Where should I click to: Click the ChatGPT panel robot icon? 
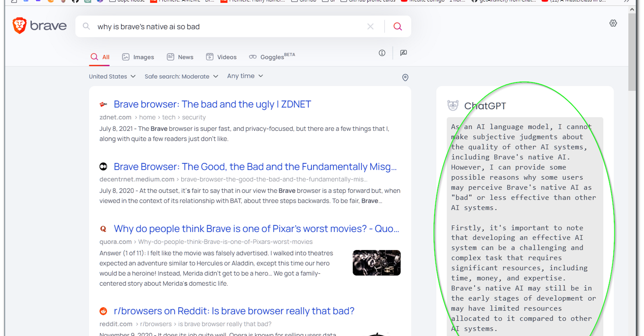click(x=453, y=105)
